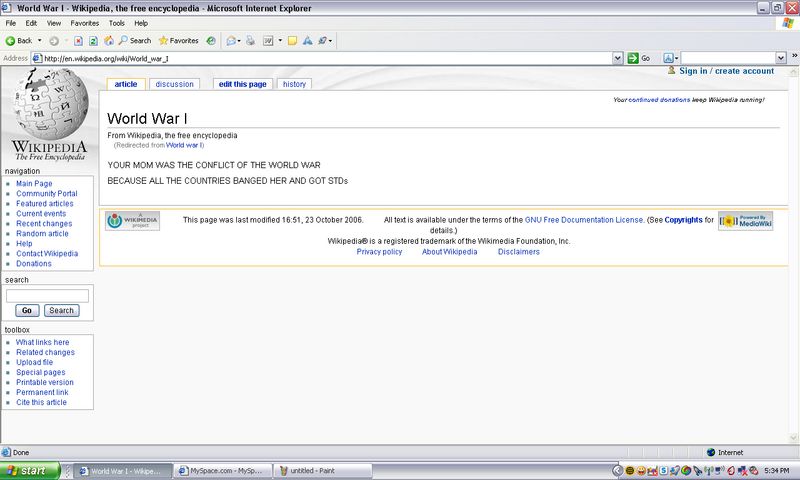Open the Permanent link toolbox entry
The height and width of the screenshot is (480, 800).
tap(42, 392)
